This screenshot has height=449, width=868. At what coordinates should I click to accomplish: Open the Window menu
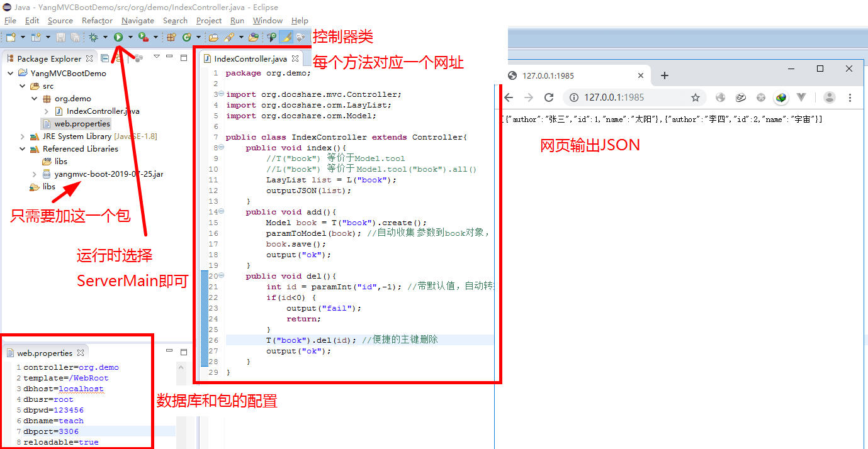(x=268, y=20)
